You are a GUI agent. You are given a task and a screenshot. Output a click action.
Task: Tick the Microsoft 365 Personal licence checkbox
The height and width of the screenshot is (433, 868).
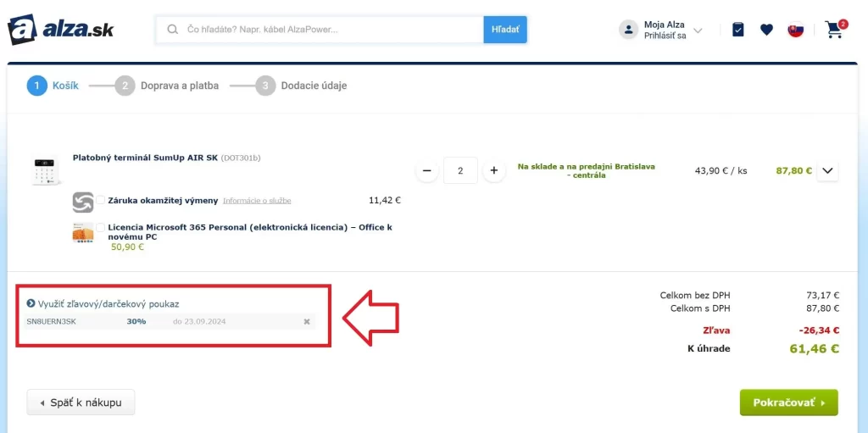(x=101, y=227)
